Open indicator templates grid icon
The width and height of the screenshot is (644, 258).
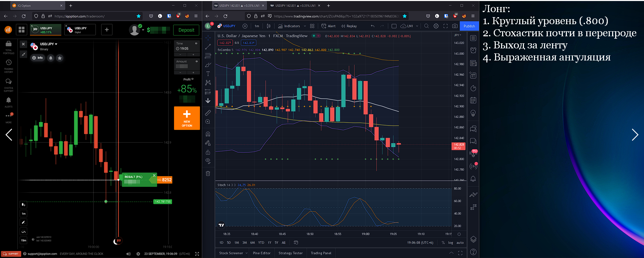pyautogui.click(x=312, y=26)
